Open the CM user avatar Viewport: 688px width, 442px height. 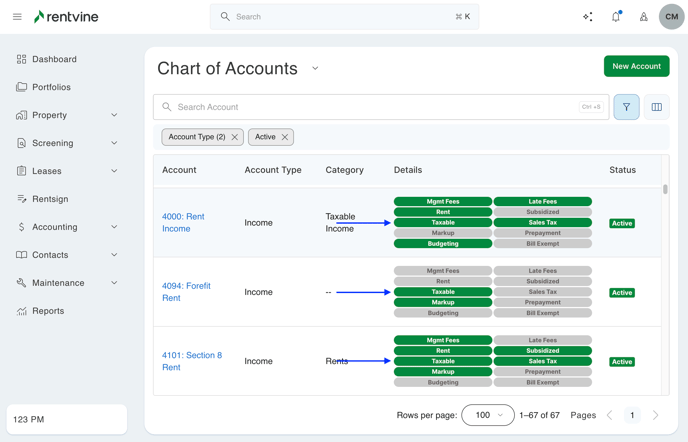[x=672, y=17]
